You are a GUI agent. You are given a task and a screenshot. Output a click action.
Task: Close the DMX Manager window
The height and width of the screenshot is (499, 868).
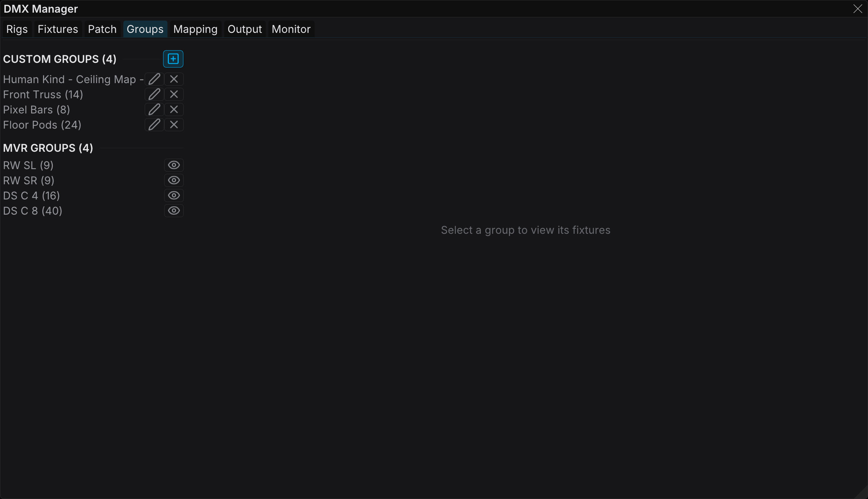[858, 9]
